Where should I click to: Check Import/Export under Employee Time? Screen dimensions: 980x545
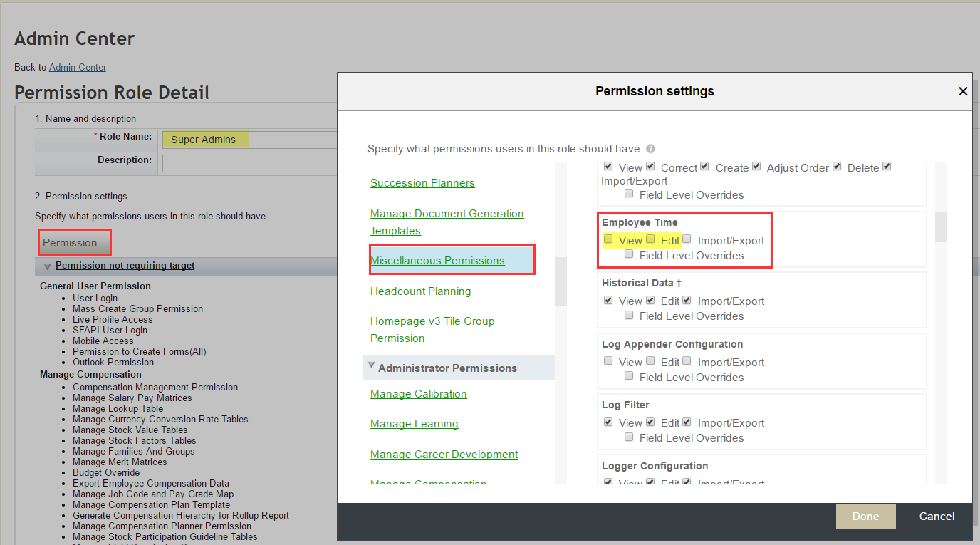(687, 239)
